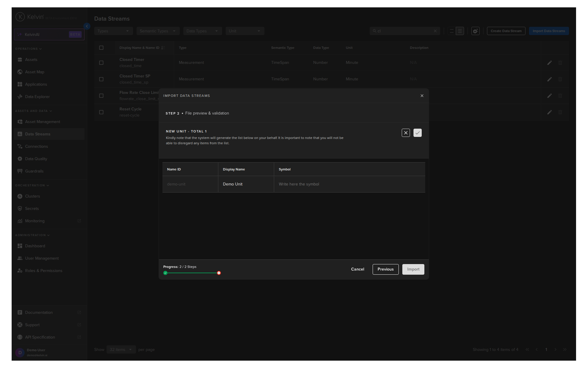
Task: Clear the search field X icon
Action: pyautogui.click(x=435, y=31)
